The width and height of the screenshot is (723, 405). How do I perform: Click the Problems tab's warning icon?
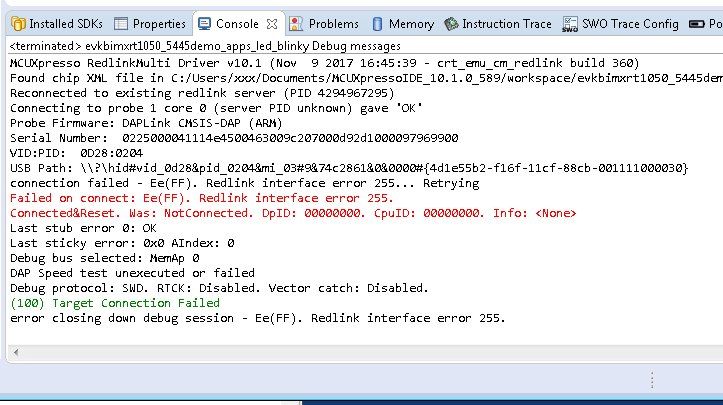(297, 23)
